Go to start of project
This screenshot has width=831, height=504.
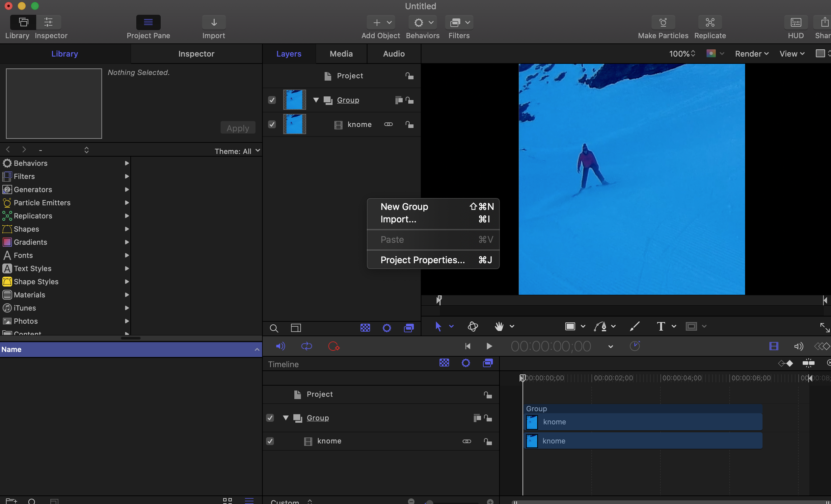point(468,346)
